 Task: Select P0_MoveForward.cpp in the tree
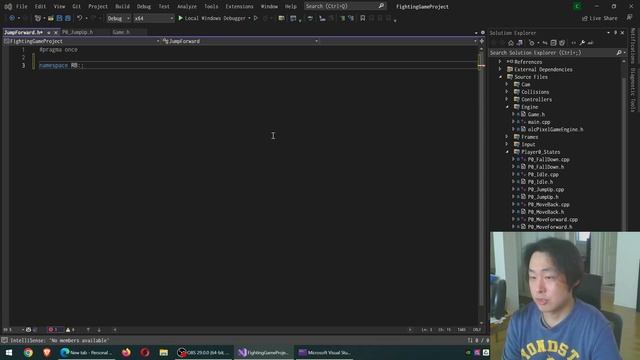(553, 220)
